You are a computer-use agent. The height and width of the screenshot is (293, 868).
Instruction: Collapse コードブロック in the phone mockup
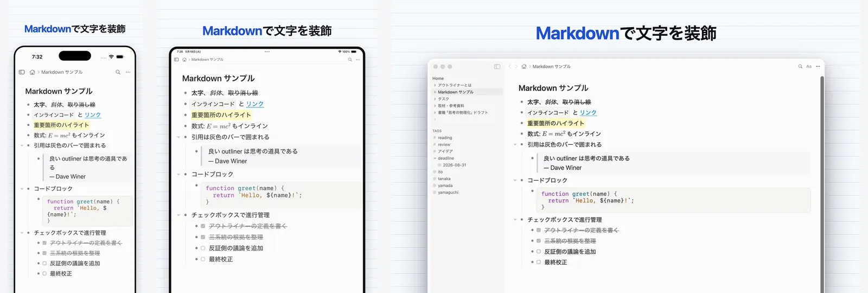click(22, 189)
